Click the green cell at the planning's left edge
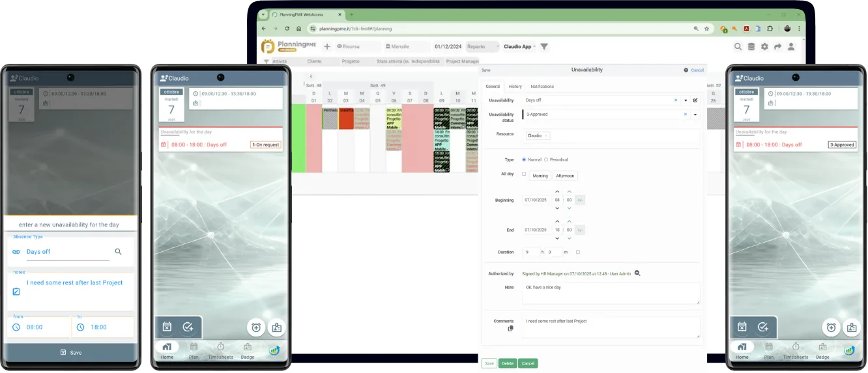 [298, 138]
